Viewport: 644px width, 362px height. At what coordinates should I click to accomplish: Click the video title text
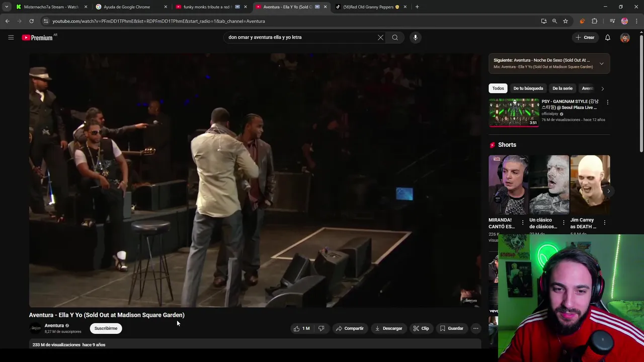click(107, 315)
